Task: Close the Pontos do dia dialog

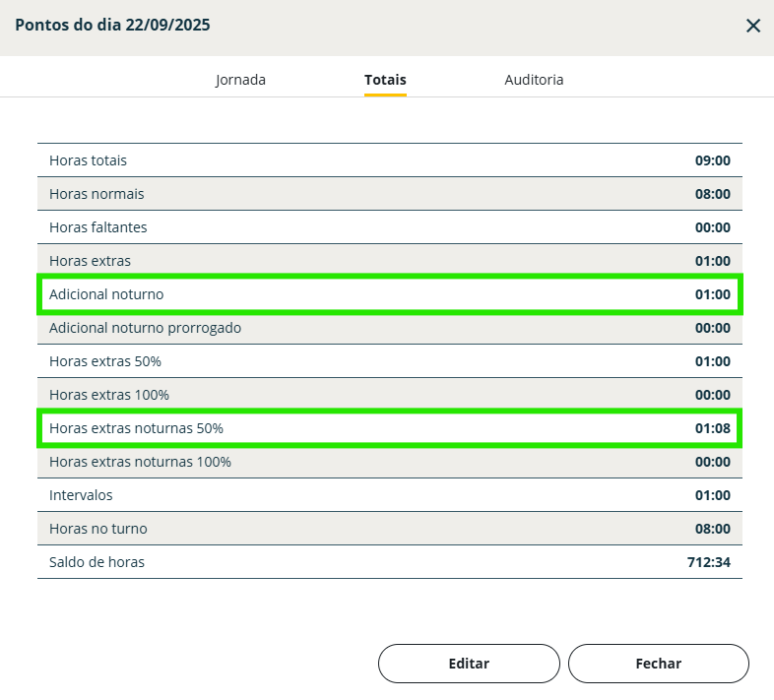Action: pos(753,27)
